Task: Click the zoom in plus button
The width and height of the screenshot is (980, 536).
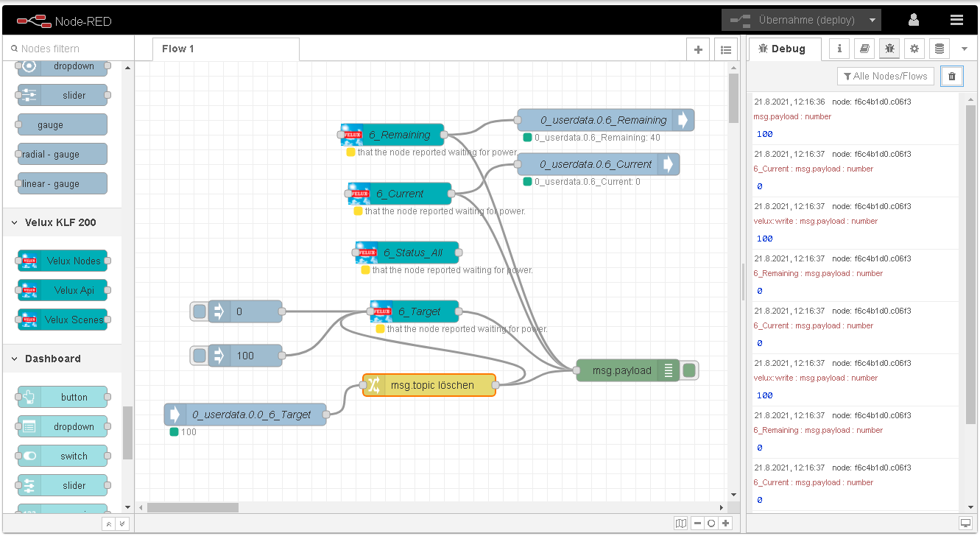Action: click(726, 523)
